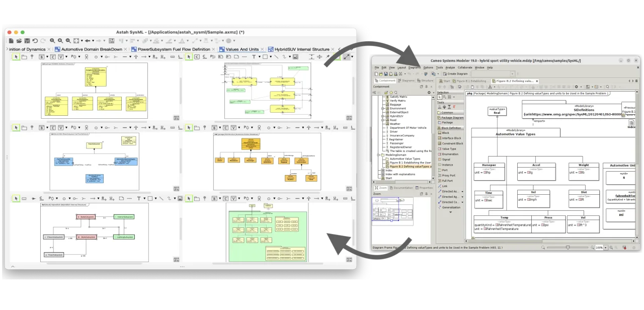Open Directed Ag... dropdown arrow in palette
Image resolution: width=644 pixels, height=310 pixels.
(462, 197)
